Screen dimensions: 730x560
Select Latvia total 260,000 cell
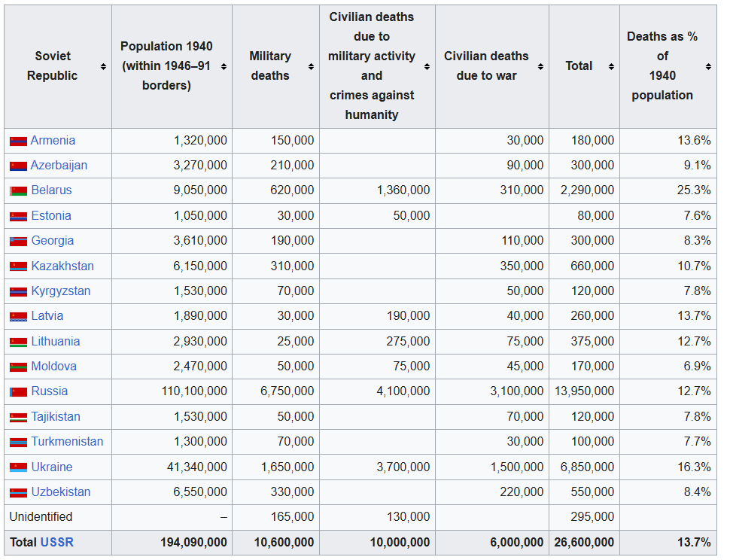click(x=584, y=316)
